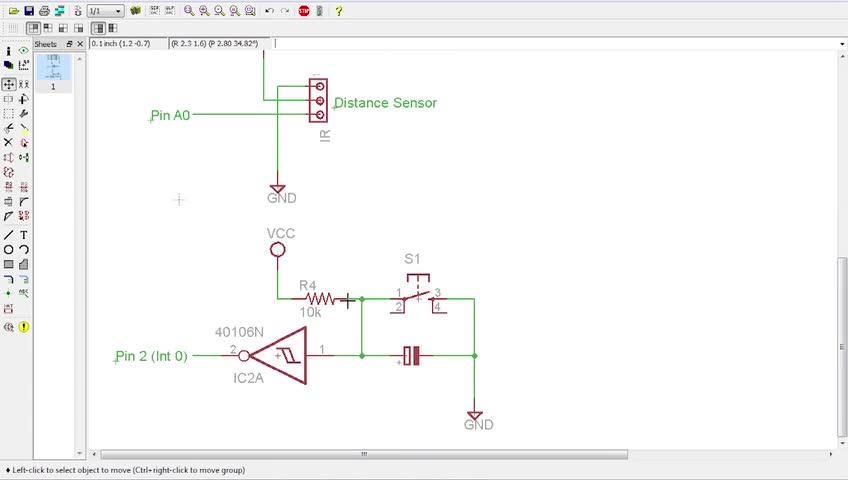Toggle the third alignment layout button
Viewport: 848px width, 480px height.
coord(63,28)
